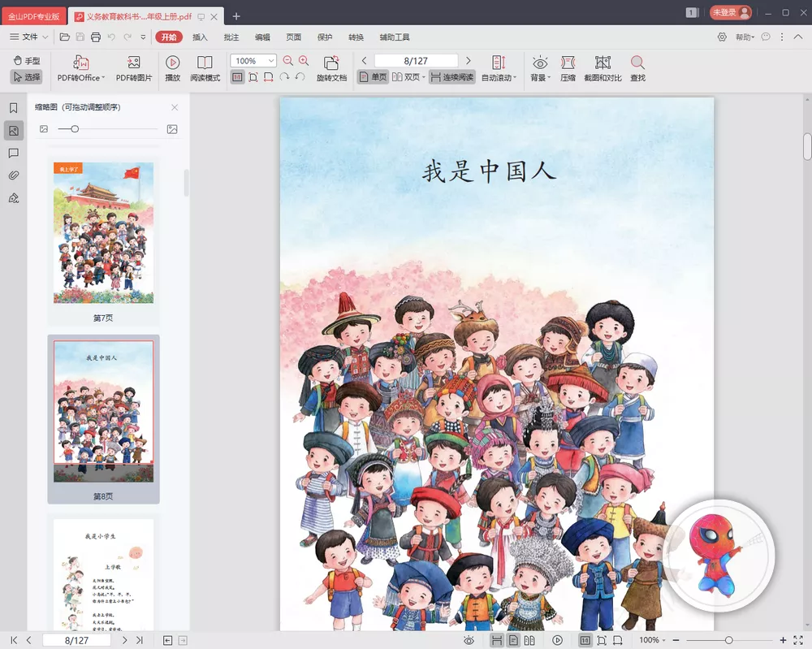Open the zoom percentage dropdown

click(270, 60)
